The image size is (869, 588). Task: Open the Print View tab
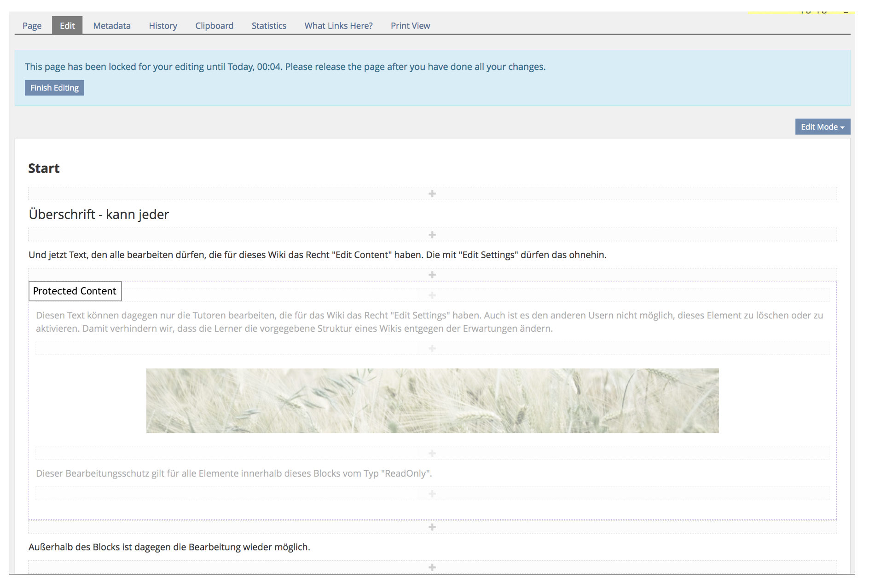(x=410, y=26)
